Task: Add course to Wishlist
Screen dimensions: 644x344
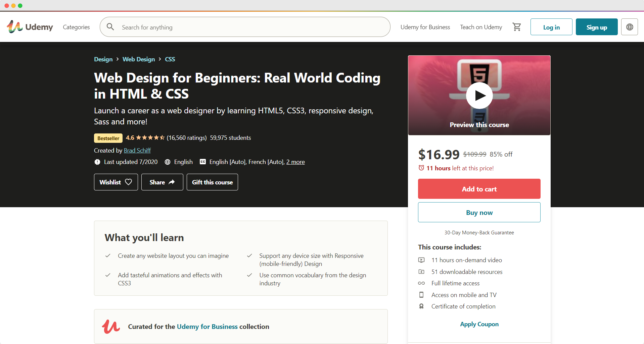Action: (116, 182)
